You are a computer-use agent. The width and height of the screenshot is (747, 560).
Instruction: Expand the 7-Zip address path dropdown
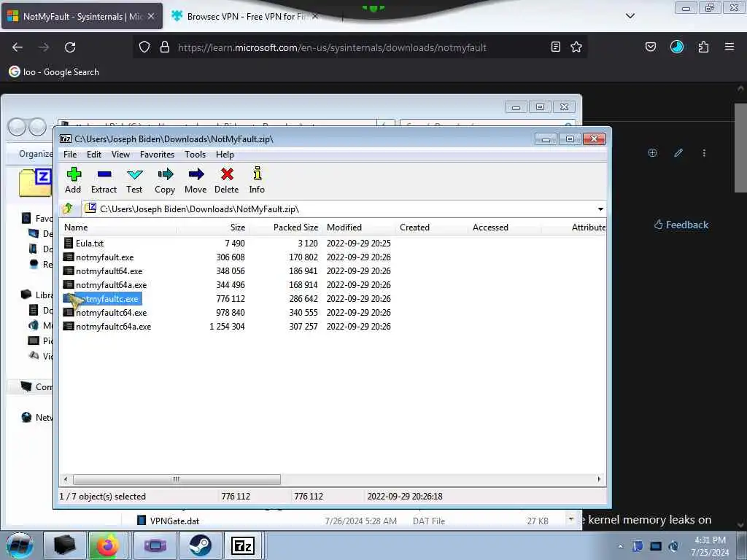click(600, 209)
